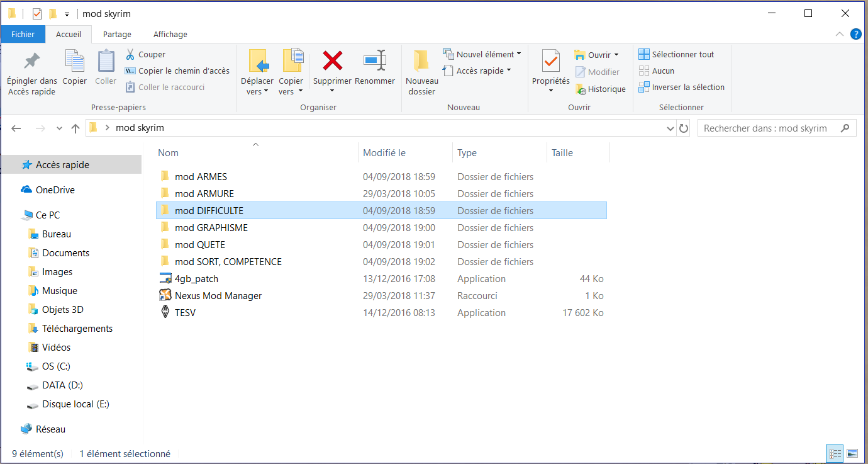
Task: Open Accès rapide in the sidebar
Action: tap(71, 165)
